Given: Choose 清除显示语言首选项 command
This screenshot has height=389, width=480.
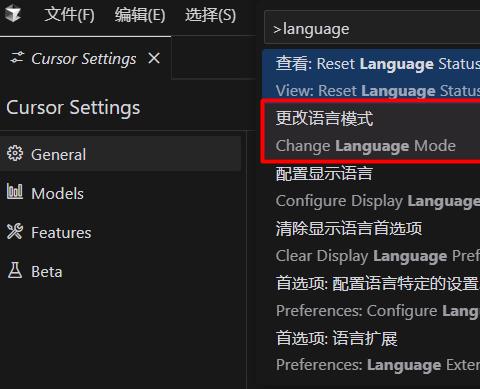Looking at the screenshot, I should (x=371, y=242).
